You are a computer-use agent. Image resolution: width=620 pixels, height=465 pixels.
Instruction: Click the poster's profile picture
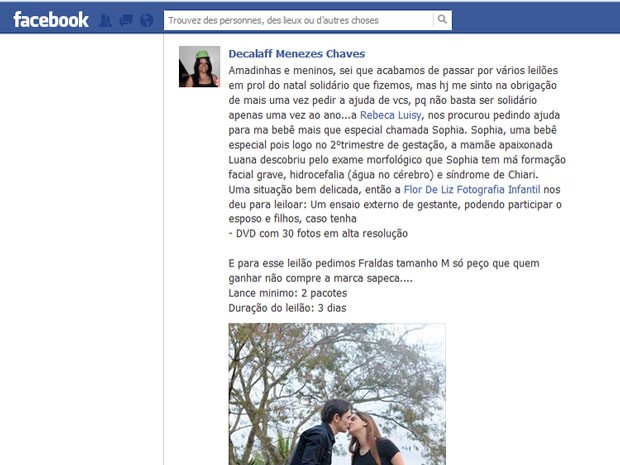[x=199, y=66]
